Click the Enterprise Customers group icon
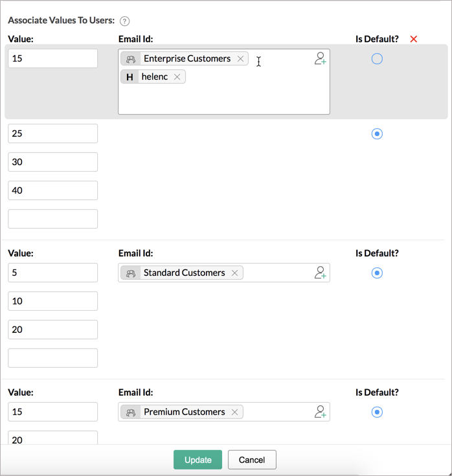 131,59
